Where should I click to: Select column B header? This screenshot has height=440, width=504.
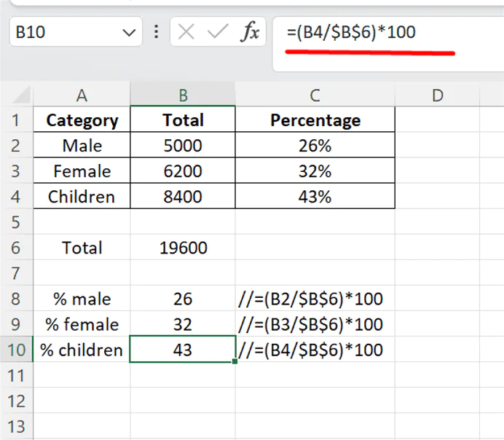click(x=183, y=95)
